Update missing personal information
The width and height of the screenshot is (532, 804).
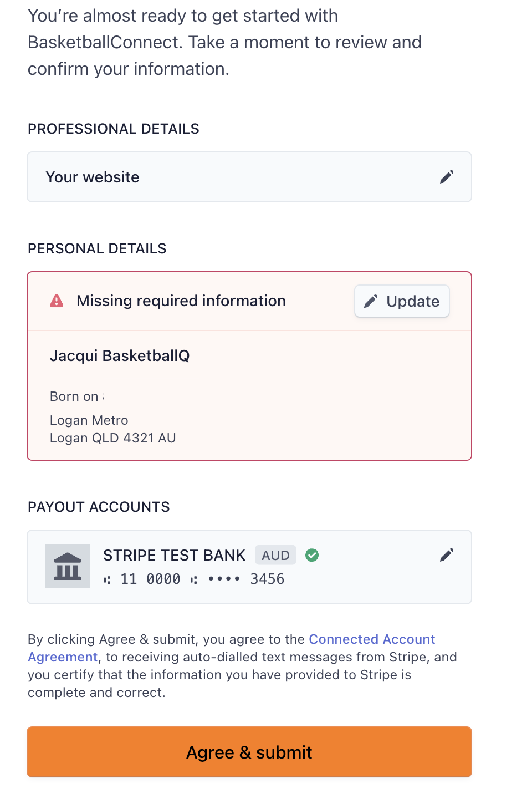(x=402, y=301)
